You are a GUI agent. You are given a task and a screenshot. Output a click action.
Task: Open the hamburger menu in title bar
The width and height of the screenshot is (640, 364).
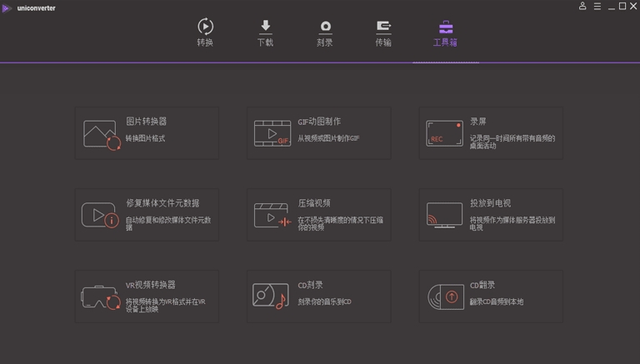pos(597,6)
